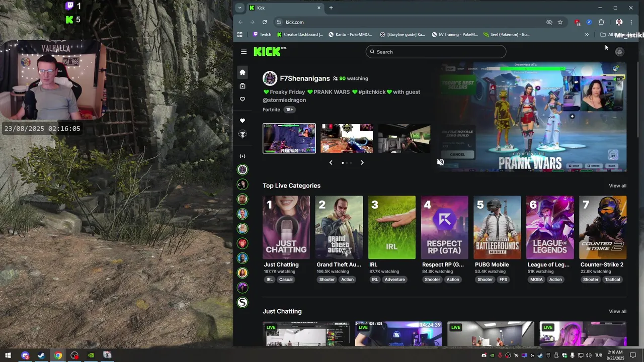Open F7Shenanigans channel name link
This screenshot has height=362, width=644.
(305, 78)
